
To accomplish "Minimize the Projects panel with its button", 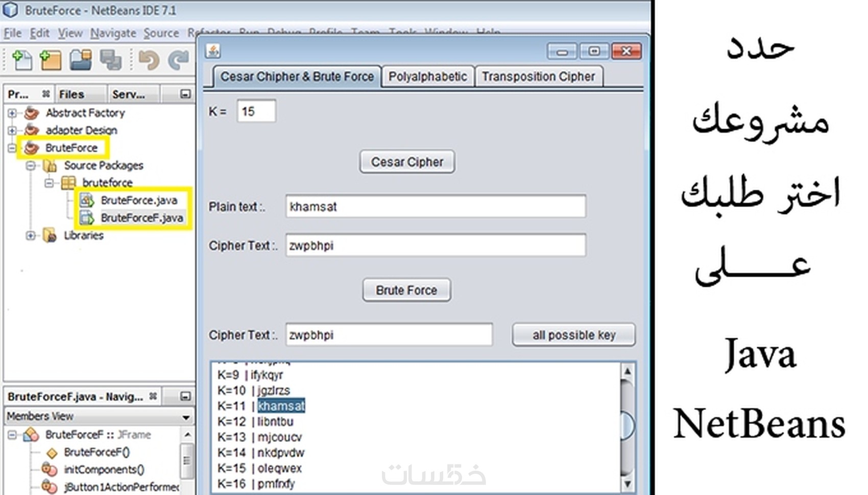I will [185, 94].
